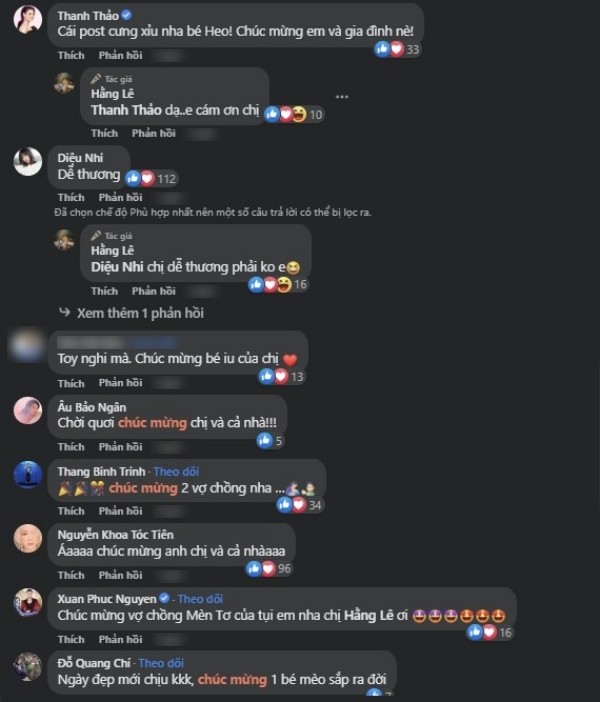Click reaction icons on Nguyễn Khoa Tóc Tiên's comment
The image size is (600, 702).
click(x=261, y=569)
